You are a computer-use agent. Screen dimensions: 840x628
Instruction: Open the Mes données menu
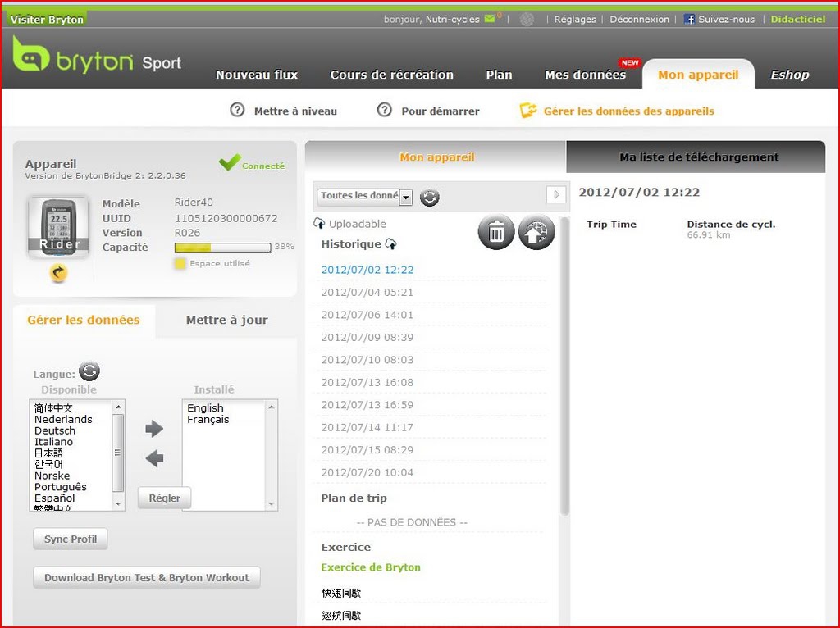585,75
